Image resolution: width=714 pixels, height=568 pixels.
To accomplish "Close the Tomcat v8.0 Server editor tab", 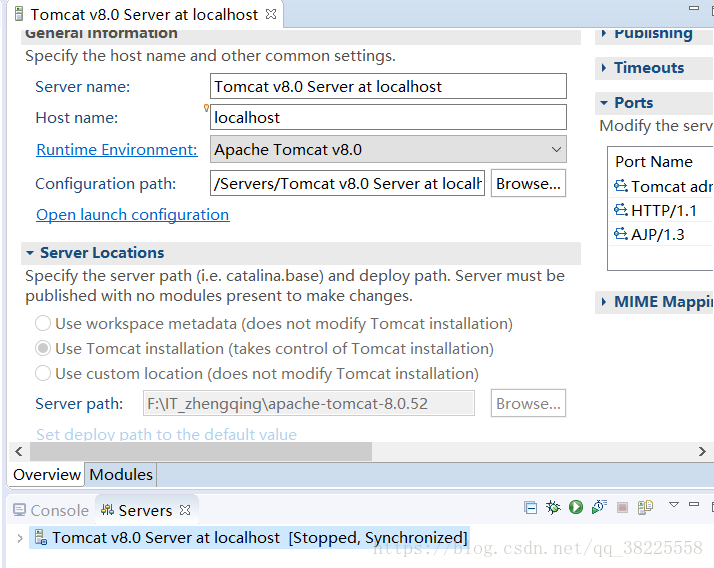I will [271, 14].
